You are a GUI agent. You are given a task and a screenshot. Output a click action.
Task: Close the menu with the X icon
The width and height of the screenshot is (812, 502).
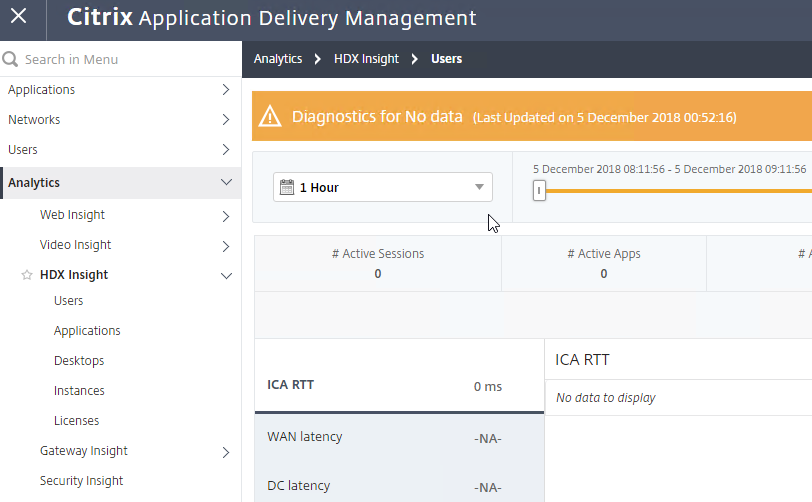19,16
